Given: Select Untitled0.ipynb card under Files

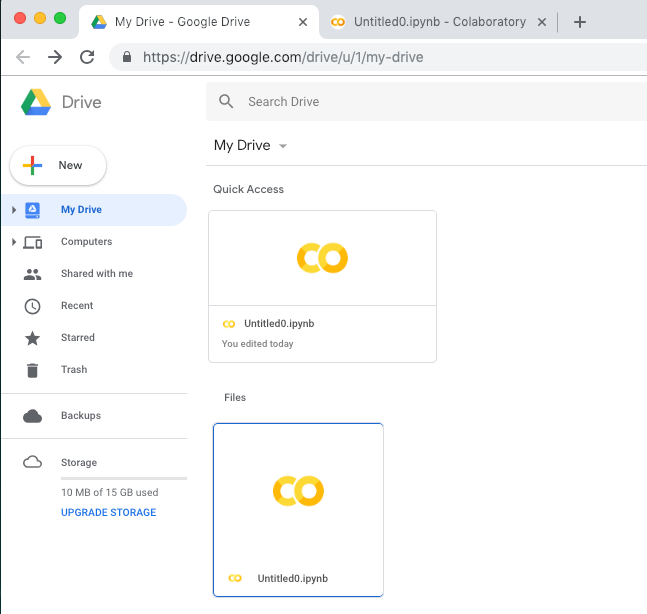Looking at the screenshot, I should (x=298, y=510).
